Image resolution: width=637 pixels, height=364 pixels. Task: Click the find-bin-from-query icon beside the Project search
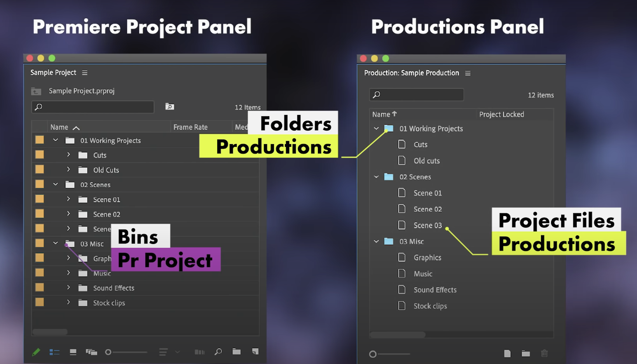tap(170, 106)
